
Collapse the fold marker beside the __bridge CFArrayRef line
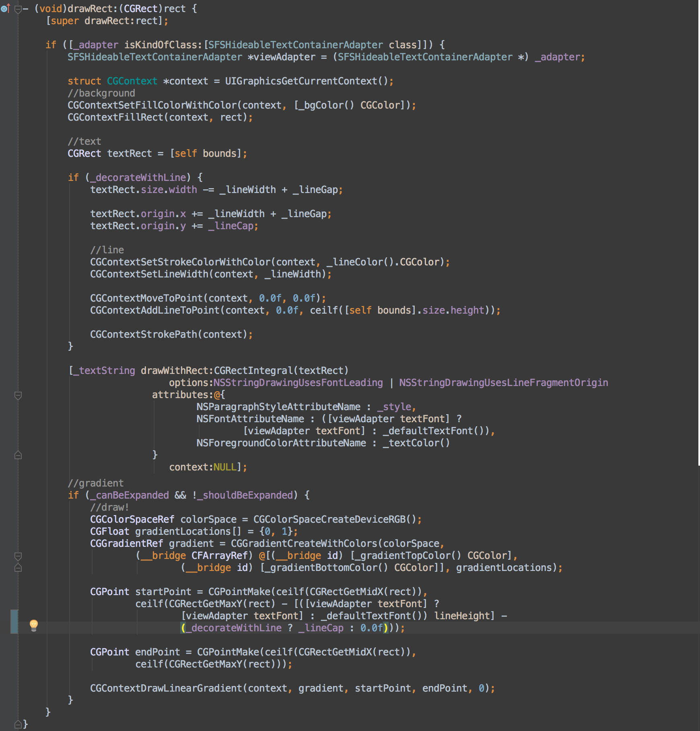click(x=18, y=556)
